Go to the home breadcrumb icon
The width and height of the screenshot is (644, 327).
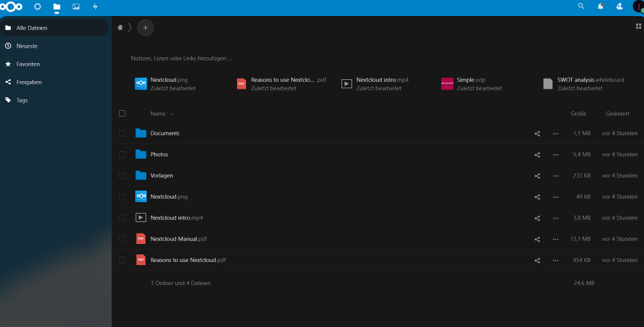click(120, 28)
